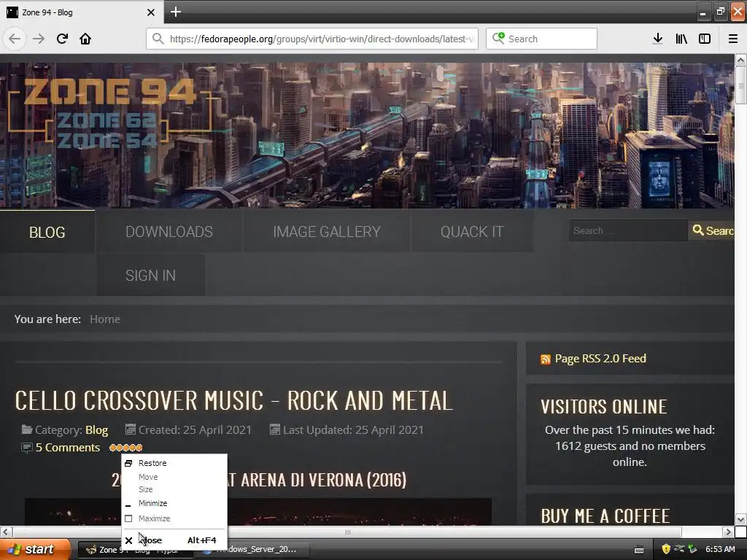Switch to Windows_Server_20... taskbar item
Viewport: 747px width, 560px height.
[253, 550]
